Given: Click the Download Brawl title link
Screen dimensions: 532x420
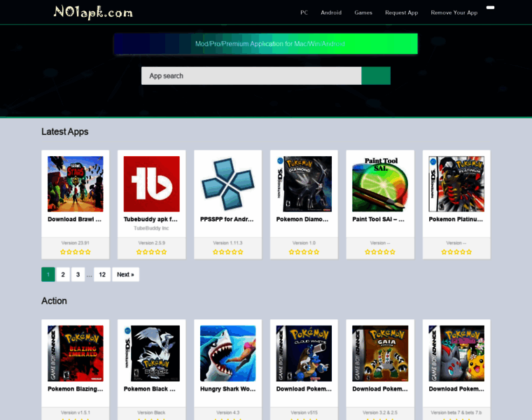Looking at the screenshot, I should 75,219.
